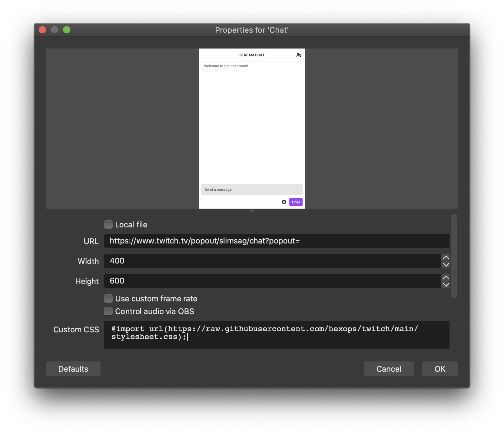The width and height of the screenshot is (504, 433).
Task: Open chat settings via the gear icon
Action: click(x=284, y=202)
